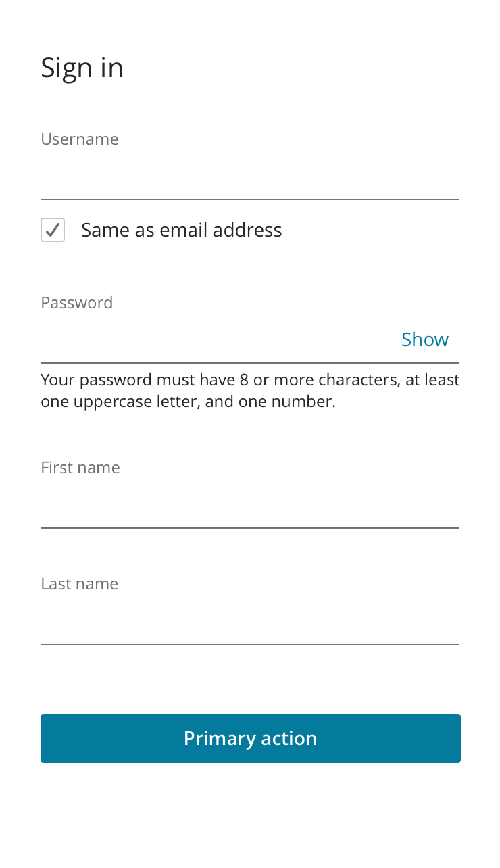Click the First name label
The height and width of the screenshot is (868, 500).
[x=80, y=468]
